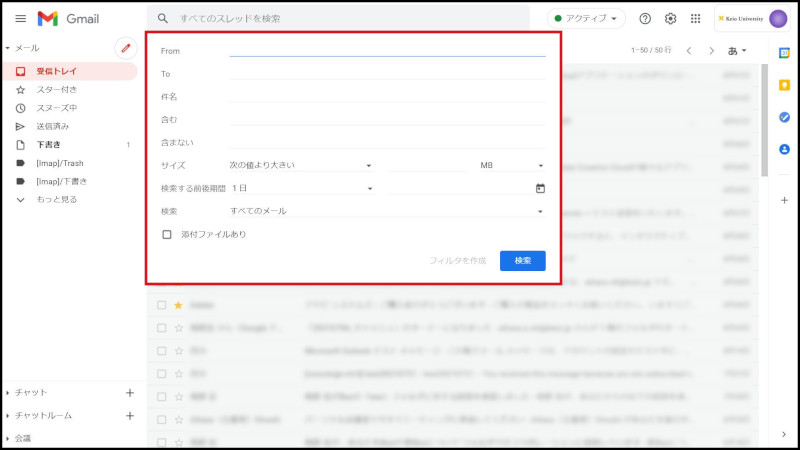
Task: Enable the 添付ファイルあり checkbox
Action: (x=167, y=235)
